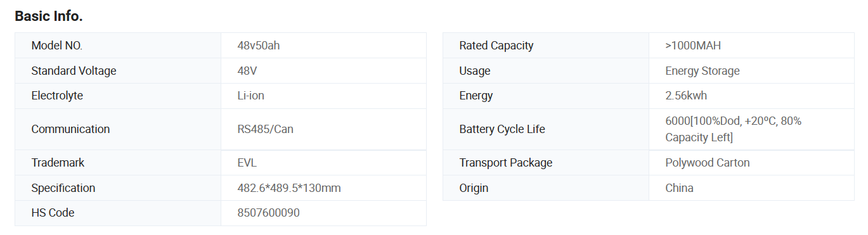Select the >1000MAH capacity value
Viewport: 868px width, 235px height.
693,46
